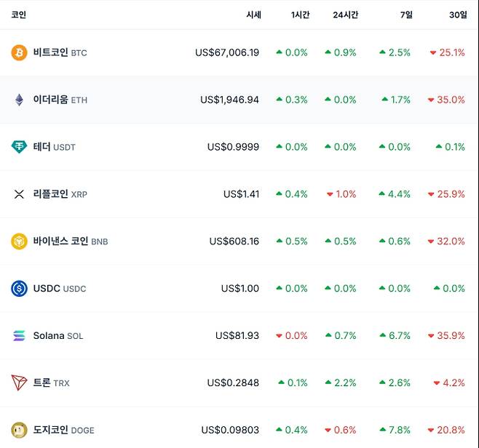The height and width of the screenshot is (448, 479).
Task: Click XRP 7-day change 4.4%
Action: 395,194
